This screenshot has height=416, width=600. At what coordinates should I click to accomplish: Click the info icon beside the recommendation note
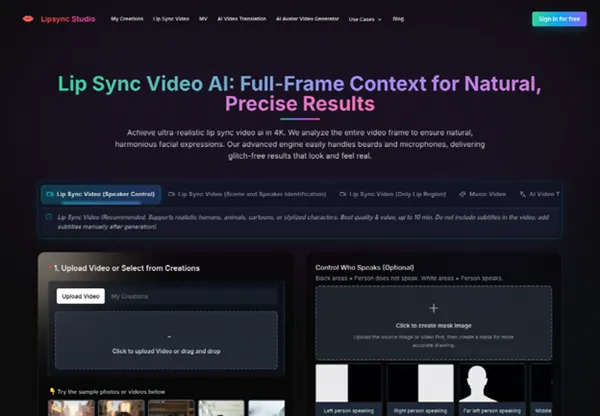pos(49,217)
